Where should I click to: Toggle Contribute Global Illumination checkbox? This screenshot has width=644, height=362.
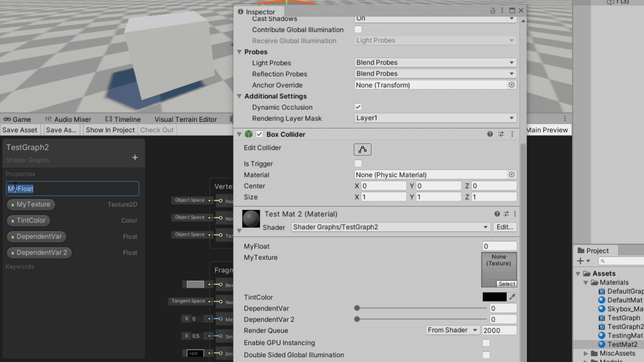pyautogui.click(x=358, y=29)
